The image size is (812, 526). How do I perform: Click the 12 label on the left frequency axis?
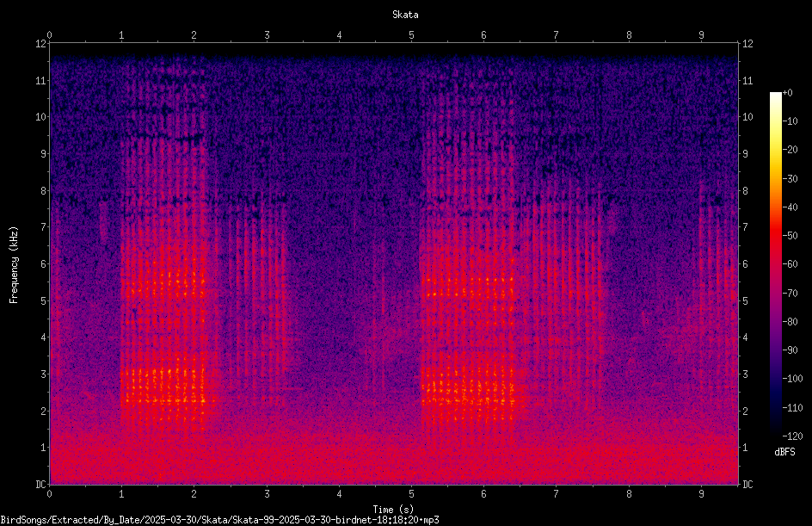[40, 44]
